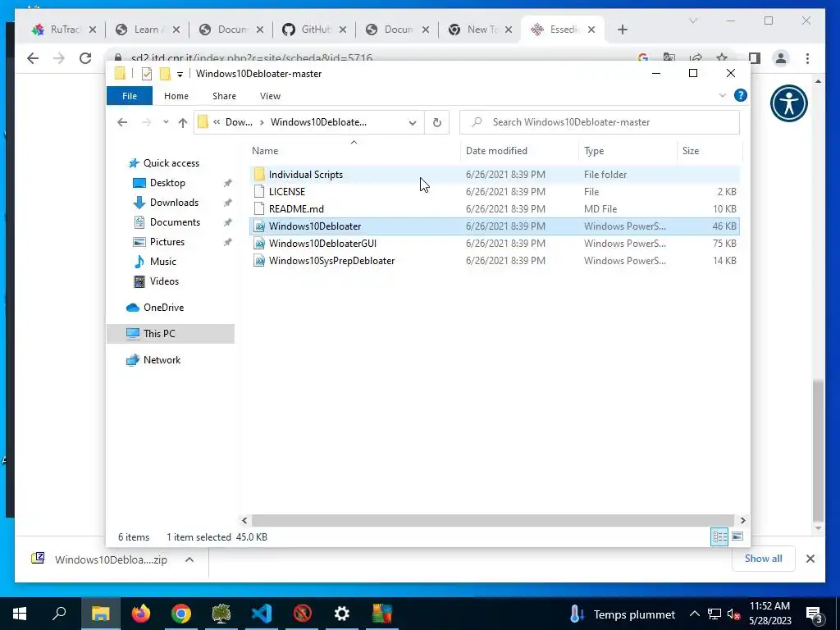Reload the Chrome page
Viewport: 840px width, 630px height.
(x=85, y=58)
